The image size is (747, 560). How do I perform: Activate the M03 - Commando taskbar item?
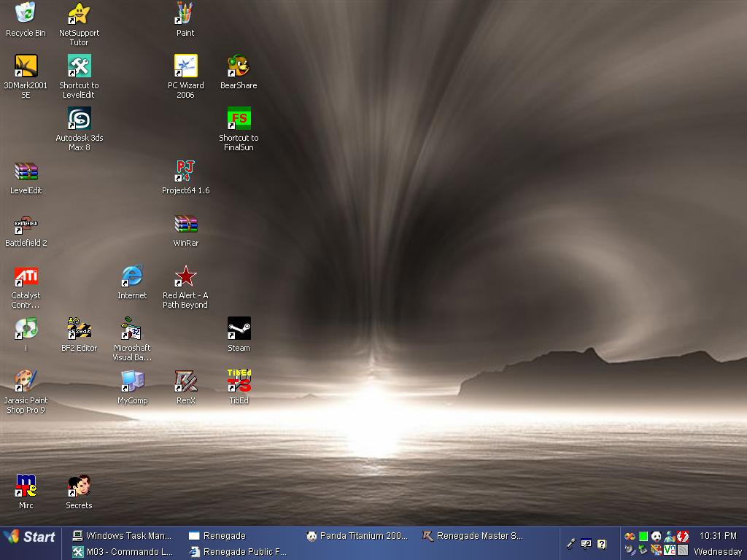(123, 552)
